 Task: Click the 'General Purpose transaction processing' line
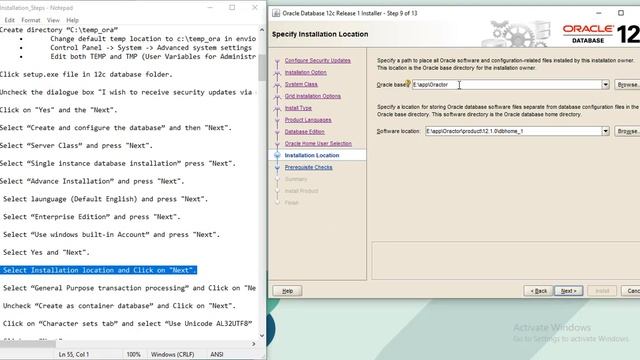point(129,288)
